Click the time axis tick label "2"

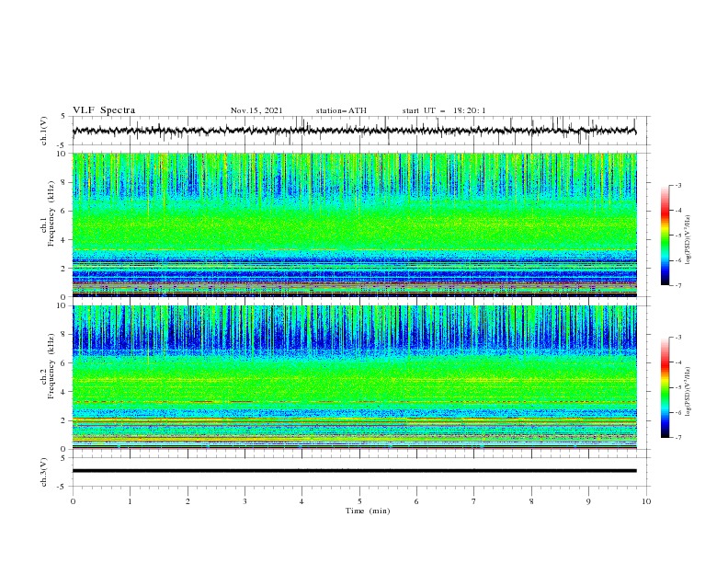pos(188,501)
